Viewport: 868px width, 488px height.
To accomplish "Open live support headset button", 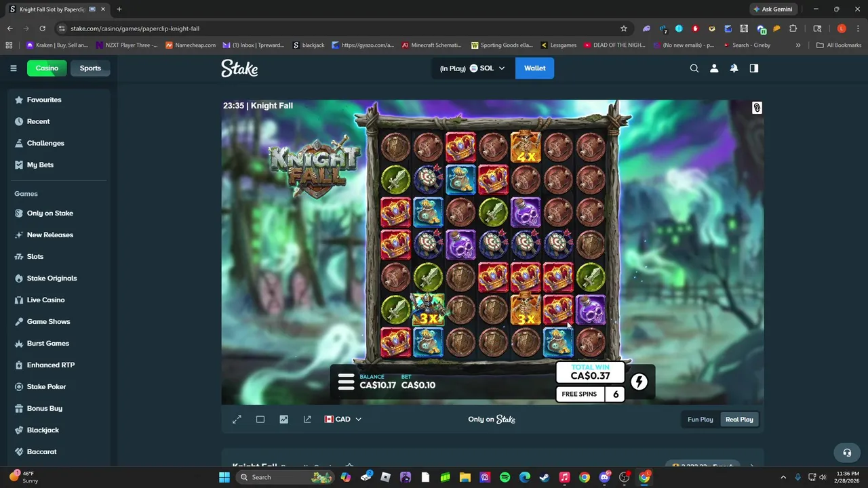I will click(x=846, y=452).
